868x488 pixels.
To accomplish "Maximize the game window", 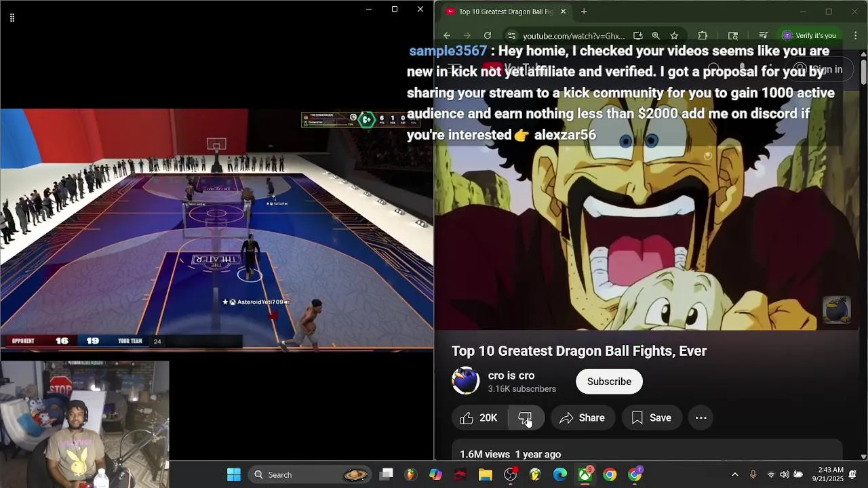I will [x=395, y=9].
